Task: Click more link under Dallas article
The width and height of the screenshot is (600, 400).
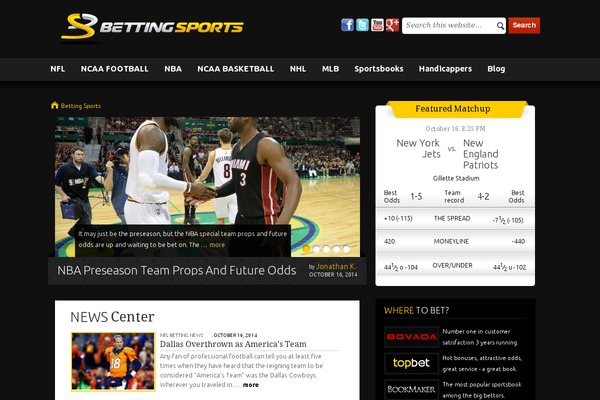Action: [251, 385]
